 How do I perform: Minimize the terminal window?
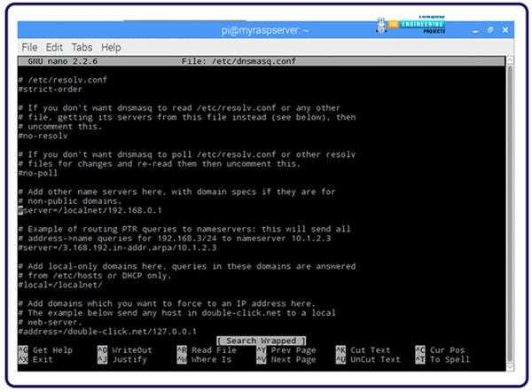tap(475, 31)
